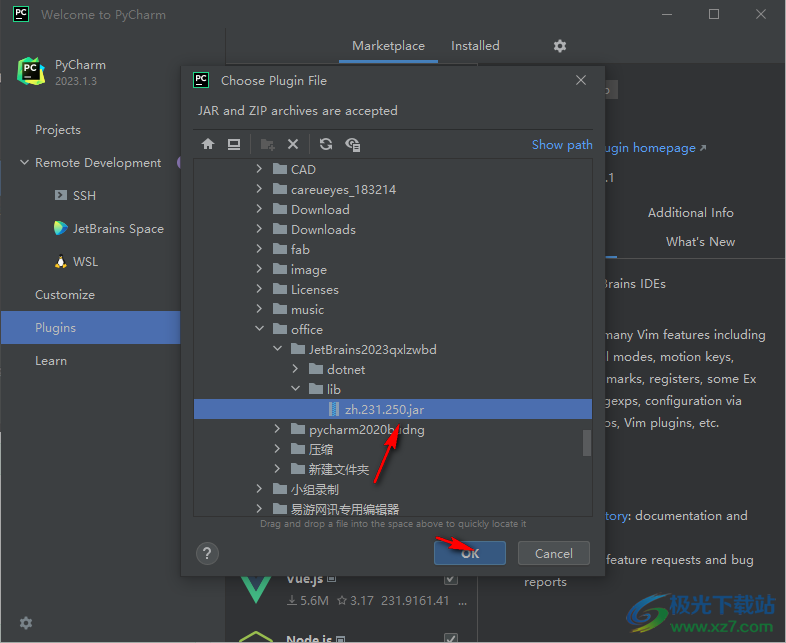Click the bottom-left settings gear

[26, 622]
